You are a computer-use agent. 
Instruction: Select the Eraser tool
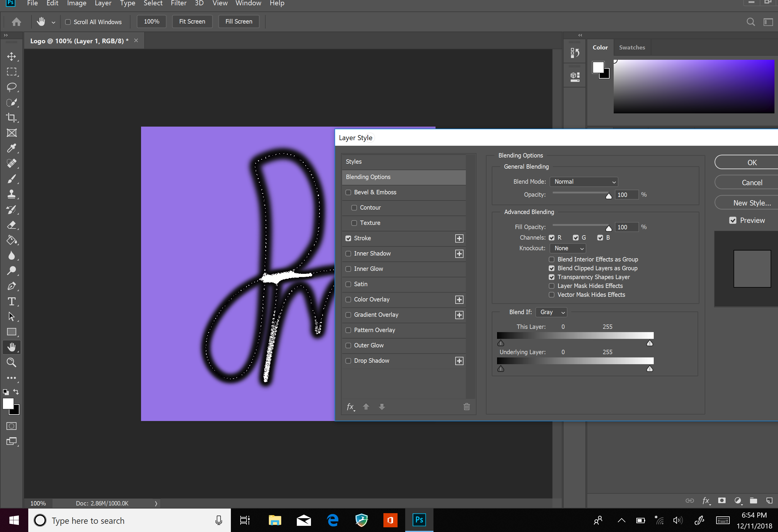(12, 225)
